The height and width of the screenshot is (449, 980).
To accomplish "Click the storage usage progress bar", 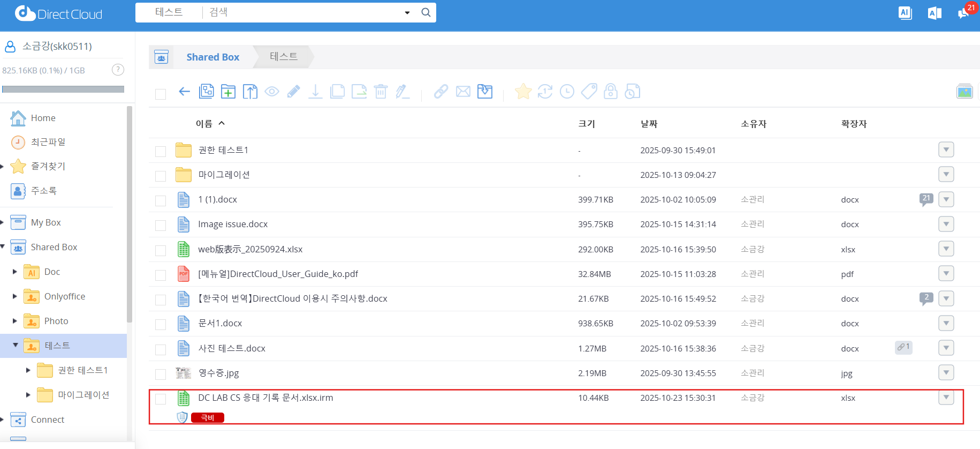I will (x=63, y=89).
